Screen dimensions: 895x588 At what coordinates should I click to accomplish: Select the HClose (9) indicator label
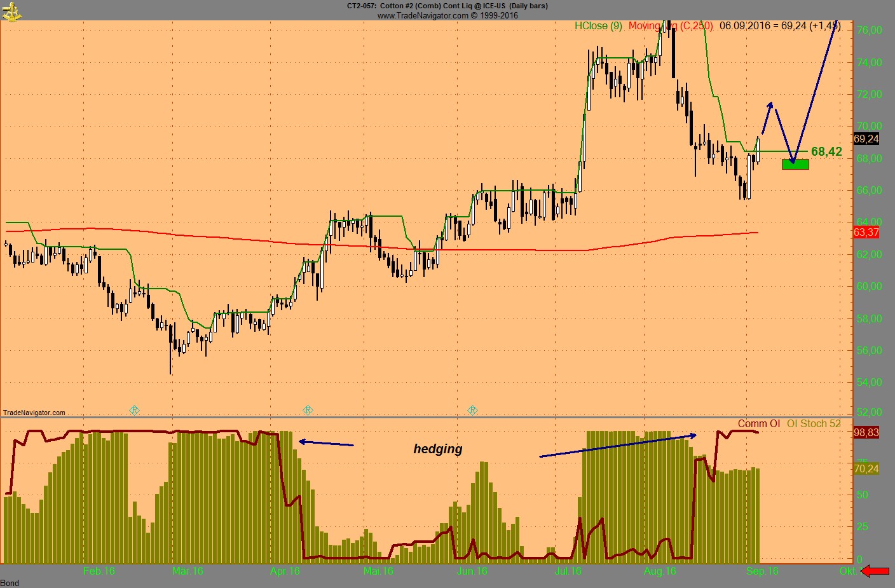coord(598,26)
